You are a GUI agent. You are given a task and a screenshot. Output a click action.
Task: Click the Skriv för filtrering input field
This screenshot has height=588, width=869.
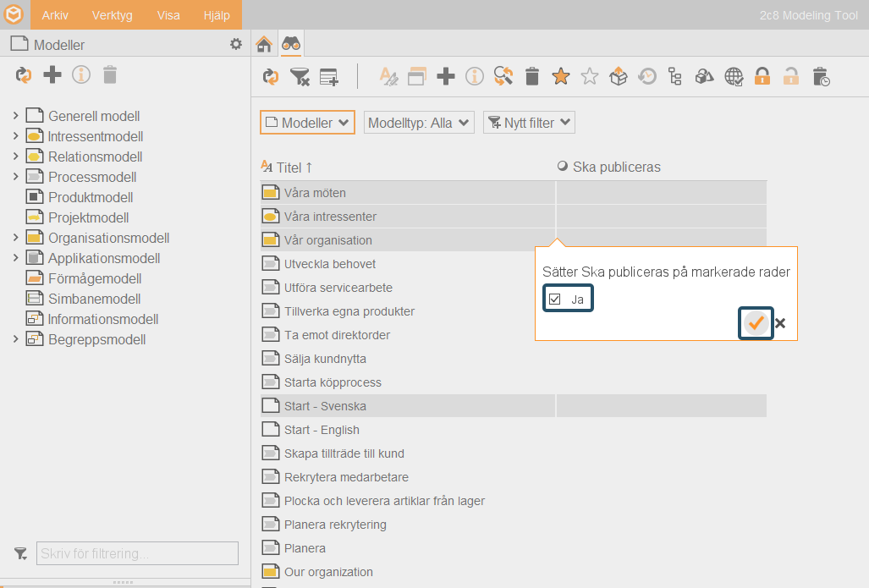tap(137, 553)
